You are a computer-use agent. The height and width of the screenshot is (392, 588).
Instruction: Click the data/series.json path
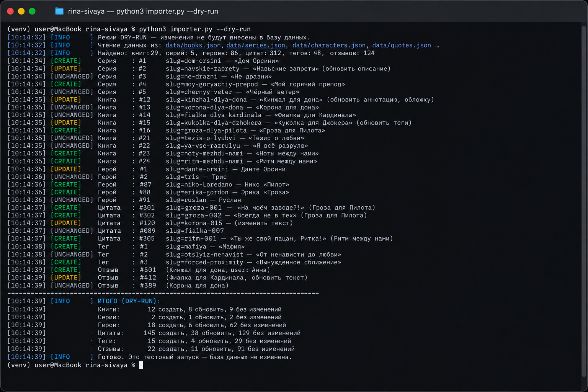click(x=256, y=45)
